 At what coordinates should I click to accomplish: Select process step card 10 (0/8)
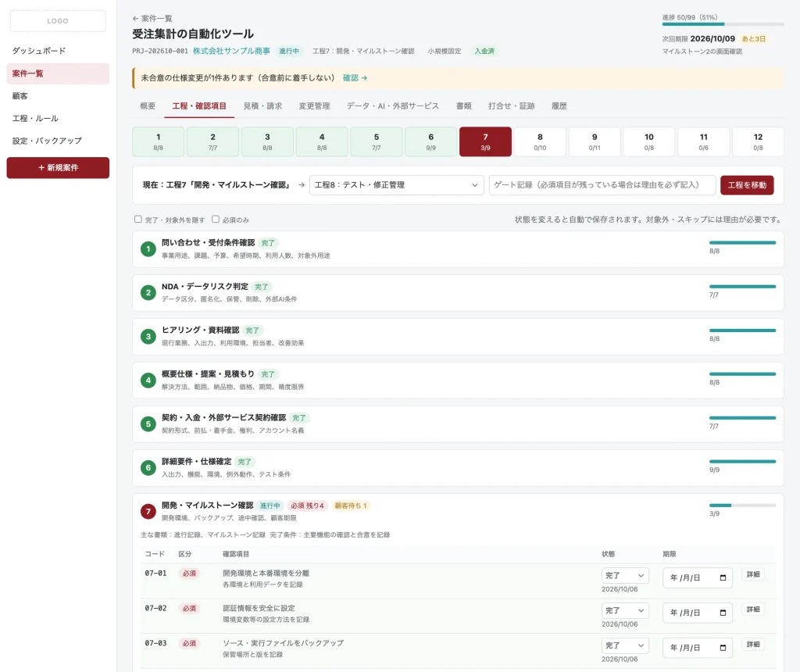649,142
